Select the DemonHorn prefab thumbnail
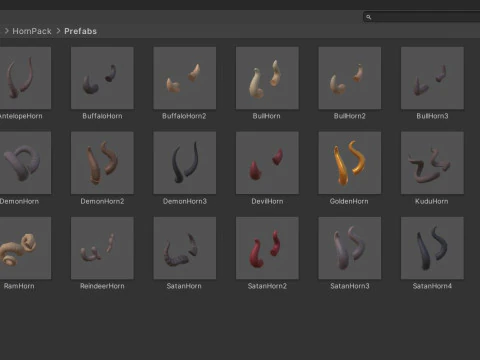The width and height of the screenshot is (480, 360). [25, 163]
